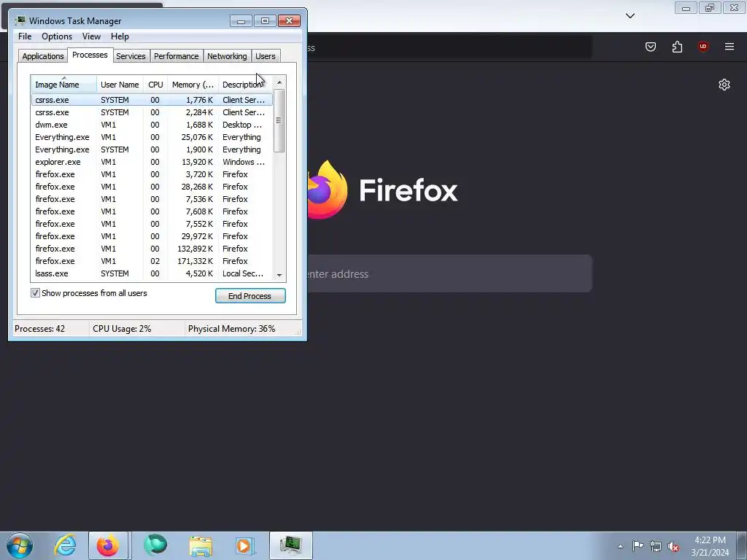Viewport: 747px width, 560px height.
Task: Select Everything.exe run by SYSTEM
Action: tap(152, 149)
